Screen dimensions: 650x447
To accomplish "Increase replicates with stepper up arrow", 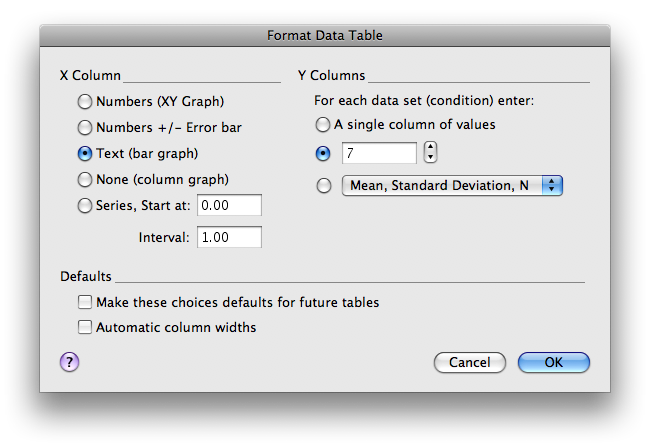I will [431, 147].
